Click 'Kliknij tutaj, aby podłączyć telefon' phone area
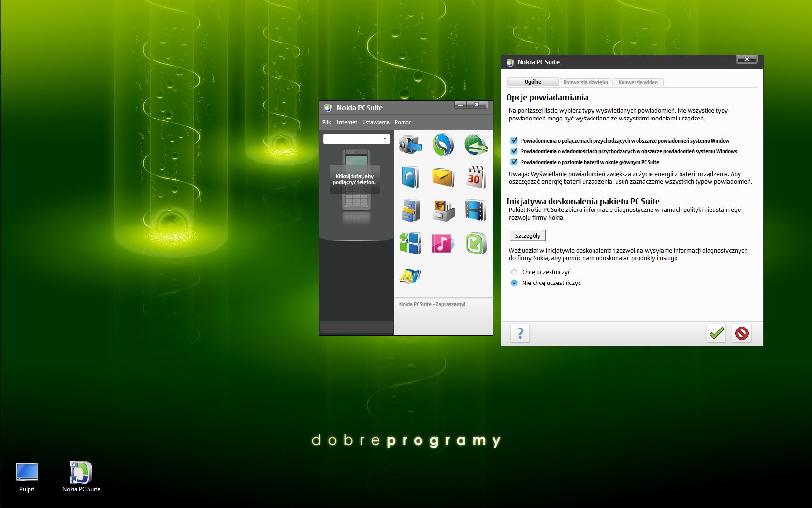 coord(355,179)
